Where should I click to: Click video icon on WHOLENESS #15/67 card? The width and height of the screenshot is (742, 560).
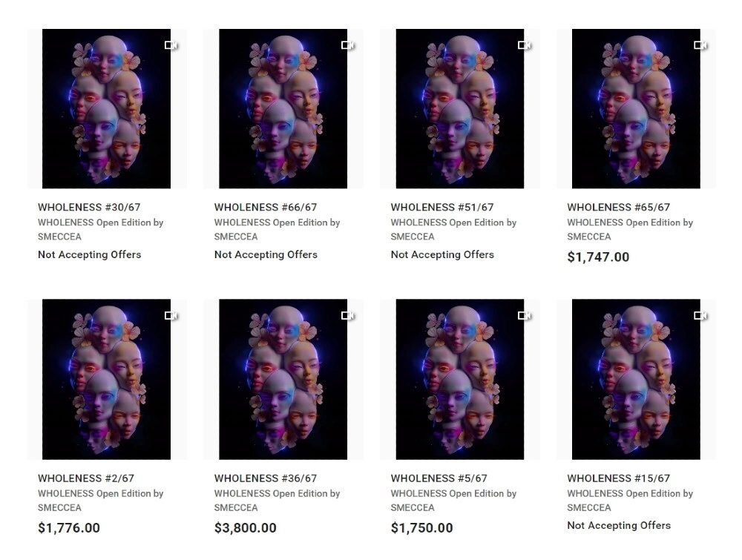click(x=701, y=316)
